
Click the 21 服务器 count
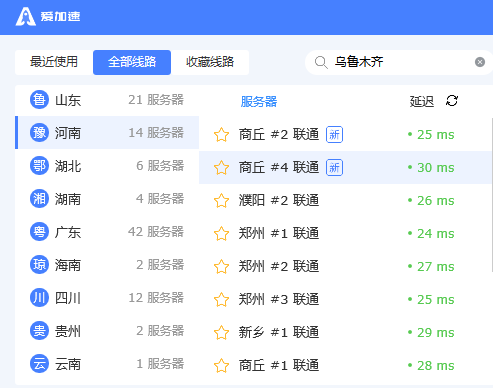click(156, 100)
